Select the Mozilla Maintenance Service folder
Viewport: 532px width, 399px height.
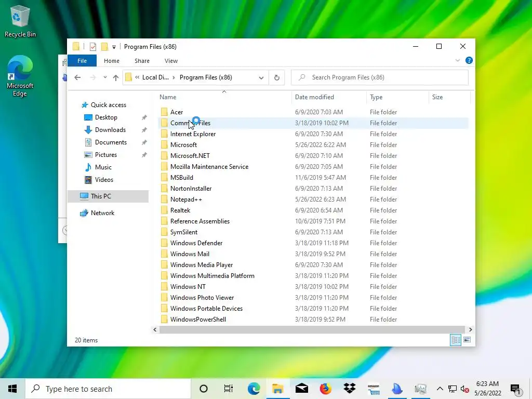click(209, 167)
